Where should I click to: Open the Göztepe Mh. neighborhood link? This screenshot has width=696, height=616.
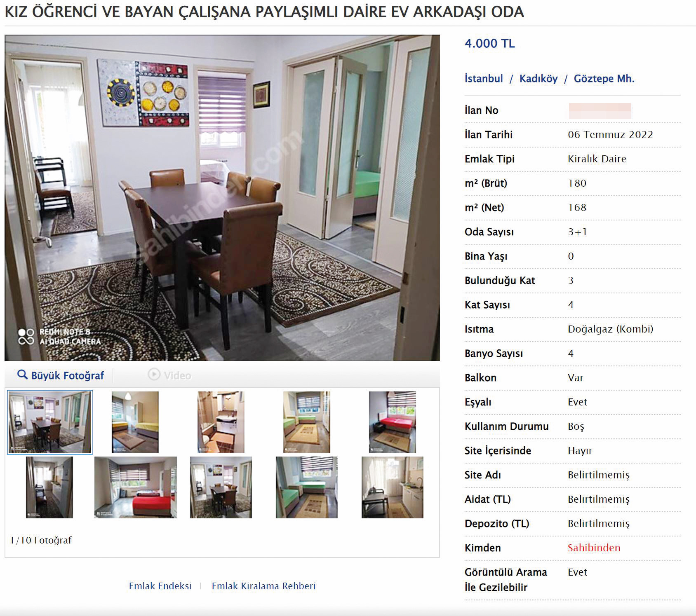tap(604, 79)
